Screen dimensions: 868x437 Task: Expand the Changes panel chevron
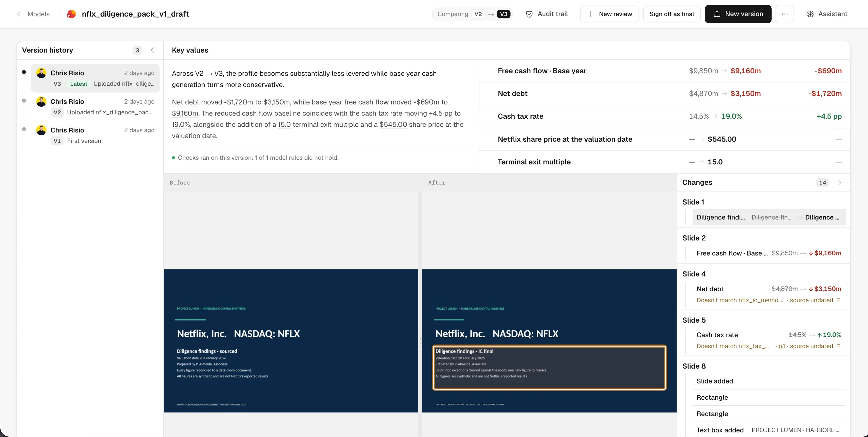click(x=839, y=182)
